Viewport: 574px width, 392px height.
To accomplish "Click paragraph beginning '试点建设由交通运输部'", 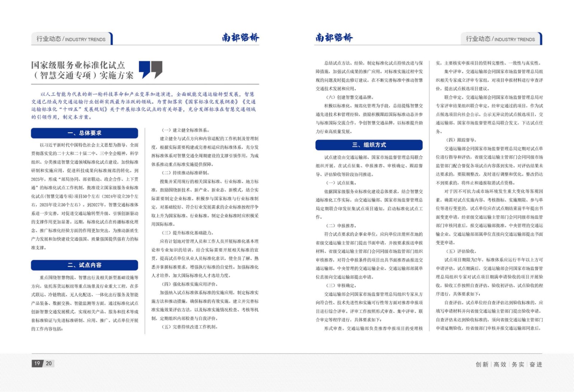I will coord(369,166).
